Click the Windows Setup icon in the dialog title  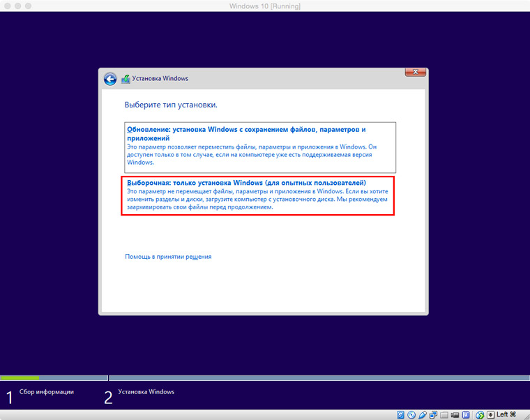pos(126,79)
